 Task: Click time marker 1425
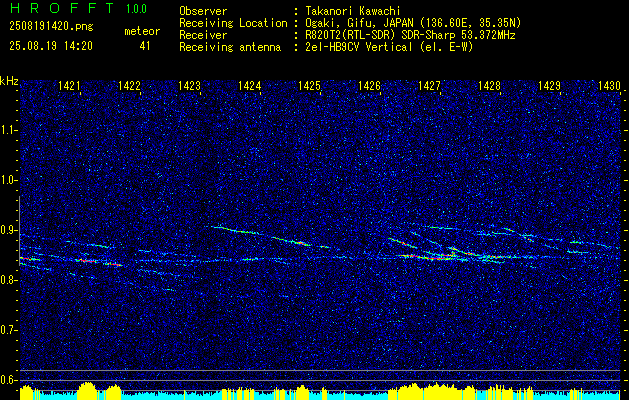pyautogui.click(x=309, y=85)
